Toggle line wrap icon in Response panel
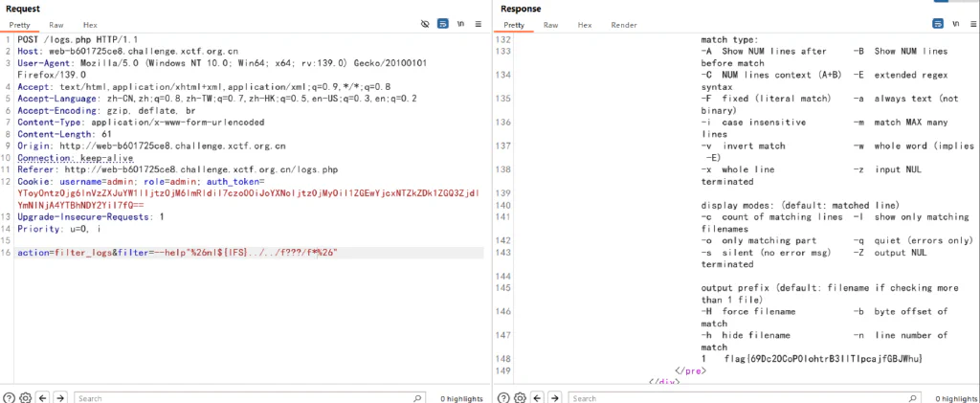 (938, 24)
